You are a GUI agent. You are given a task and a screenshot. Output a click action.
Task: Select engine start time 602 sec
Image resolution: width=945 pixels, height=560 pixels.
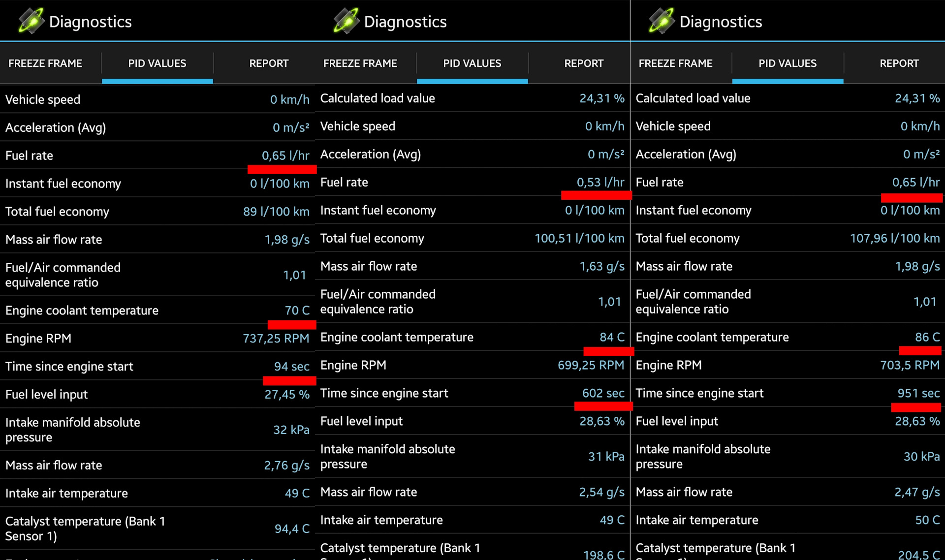click(x=603, y=393)
